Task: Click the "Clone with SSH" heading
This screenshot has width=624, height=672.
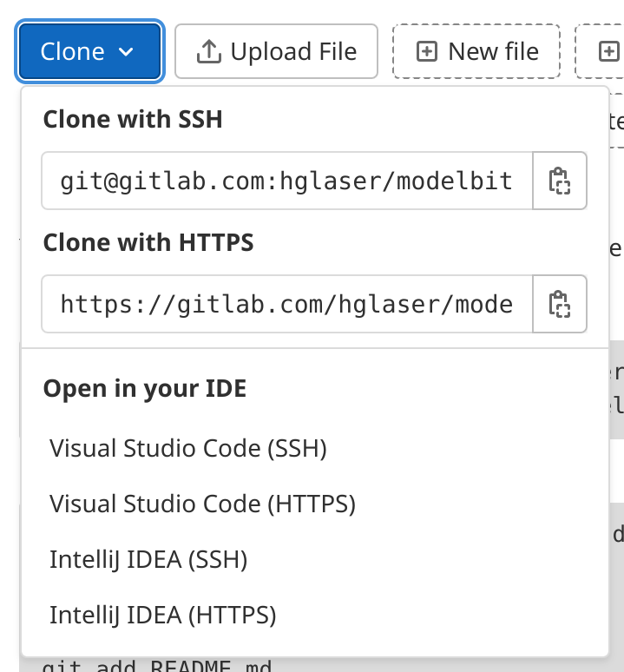Action: coord(133,119)
